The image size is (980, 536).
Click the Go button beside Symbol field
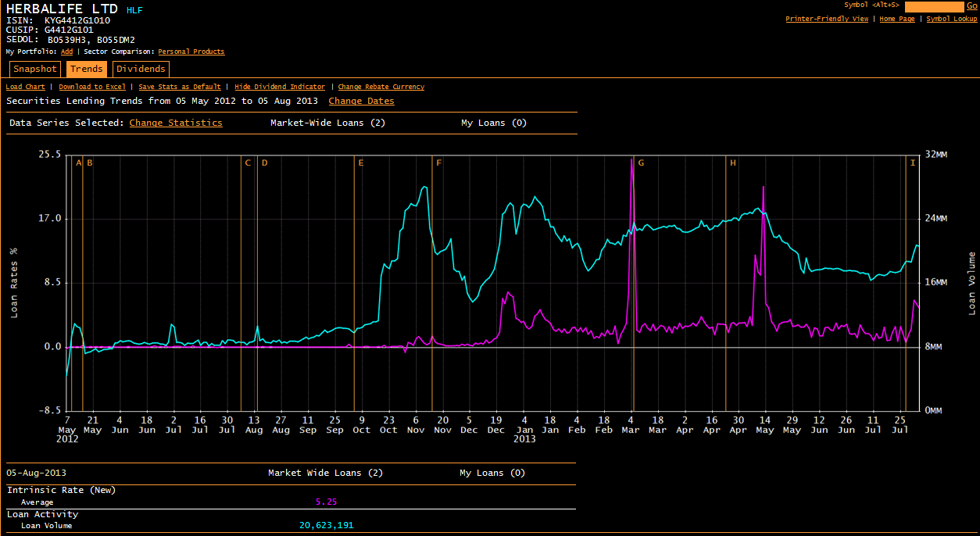click(971, 5)
